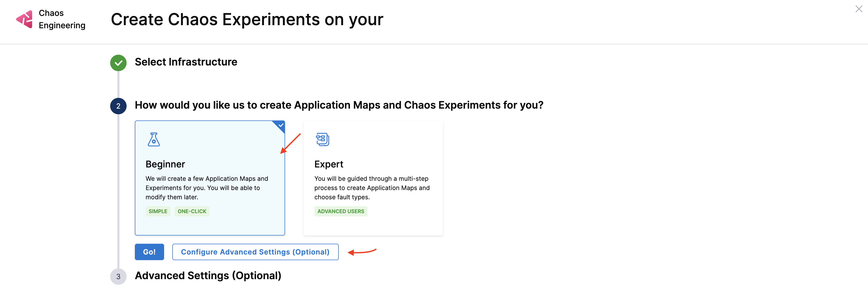
Task: Click the green checkmark step icon
Action: coord(118,63)
